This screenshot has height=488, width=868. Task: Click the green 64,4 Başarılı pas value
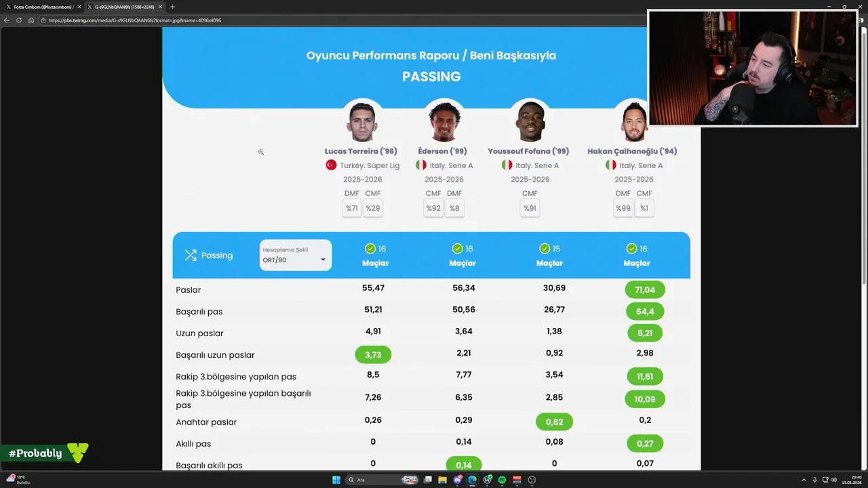point(645,312)
